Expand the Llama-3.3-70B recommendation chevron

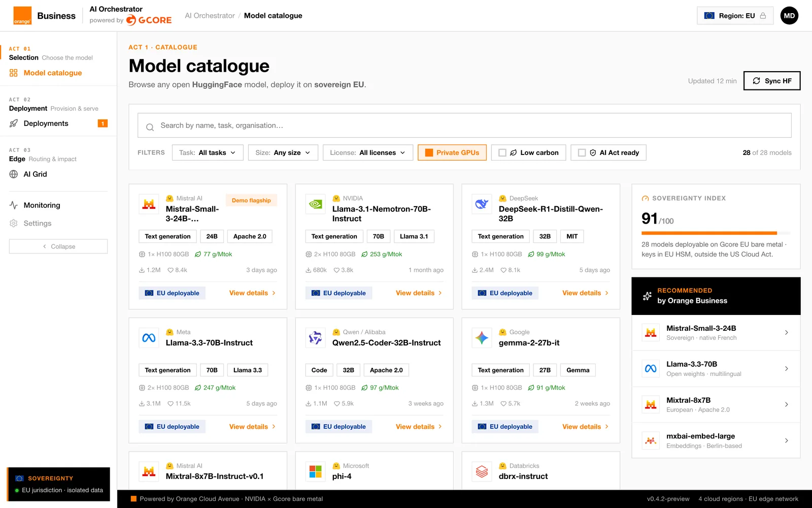tap(787, 369)
